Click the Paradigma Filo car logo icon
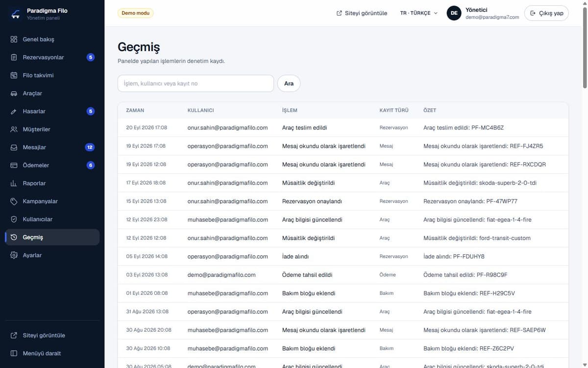588x368 pixels. click(16, 14)
